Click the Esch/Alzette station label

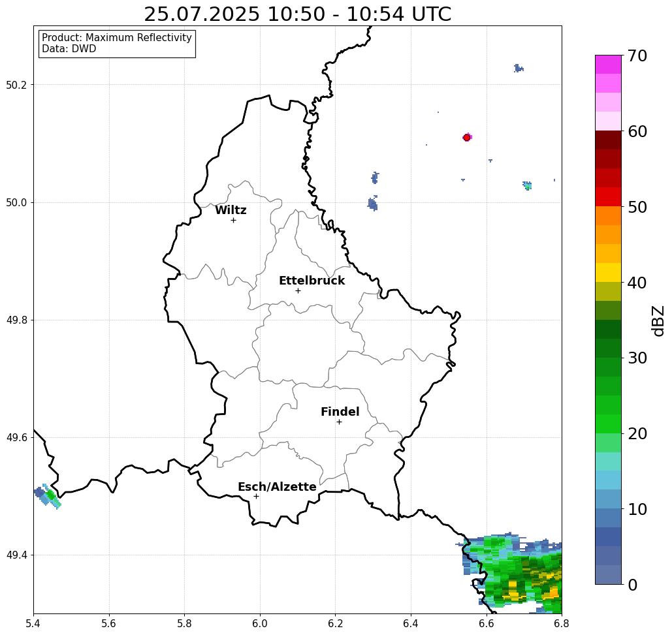(x=277, y=487)
